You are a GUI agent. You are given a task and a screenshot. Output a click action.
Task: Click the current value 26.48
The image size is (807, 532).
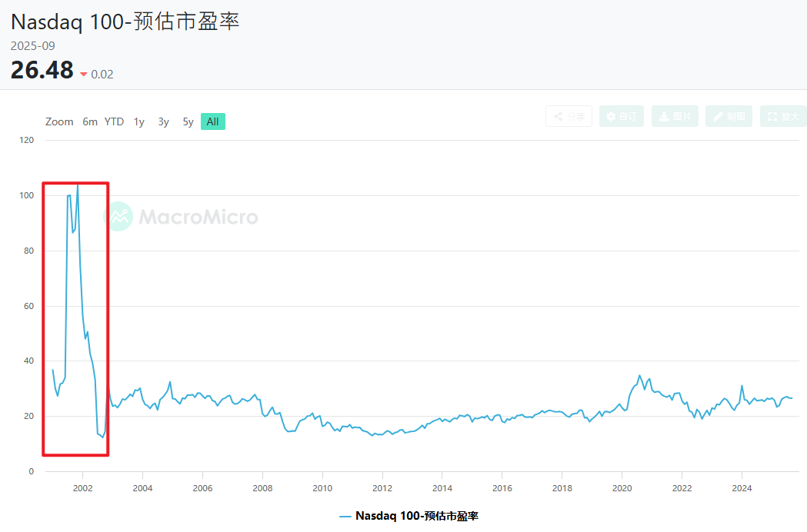[x=42, y=70]
